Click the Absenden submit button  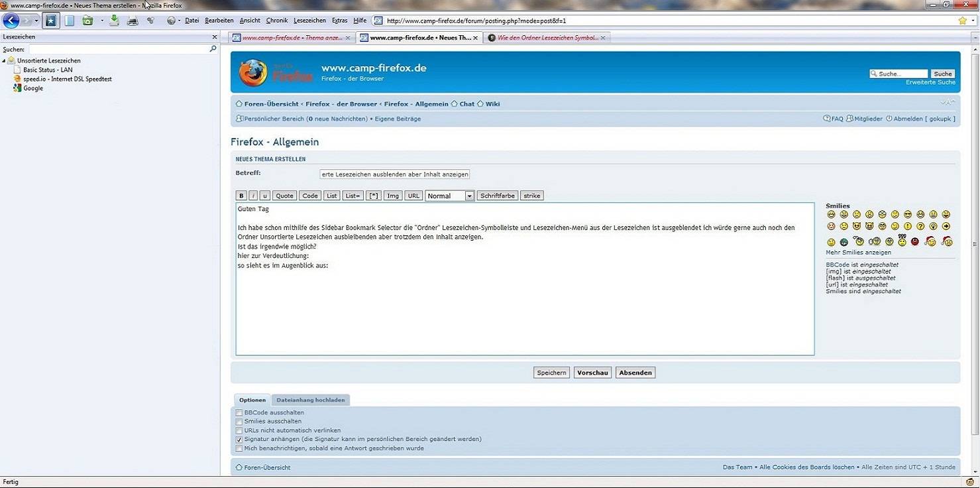point(635,373)
